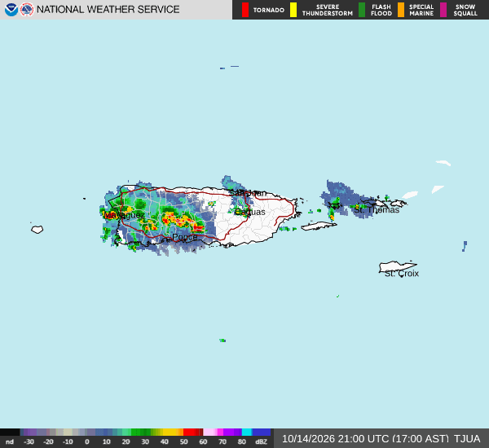Click the SEVERE THUNDERSTORM legend label
This screenshot has width=489, height=448.
(x=328, y=10)
